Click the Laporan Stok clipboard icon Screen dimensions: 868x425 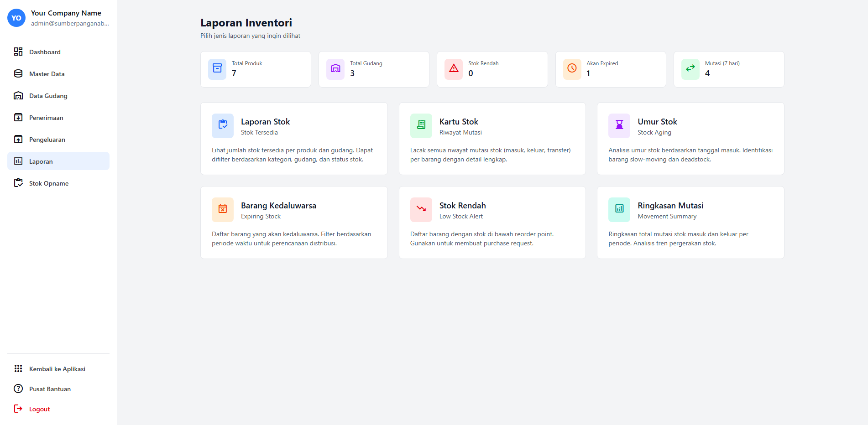pyautogui.click(x=223, y=125)
